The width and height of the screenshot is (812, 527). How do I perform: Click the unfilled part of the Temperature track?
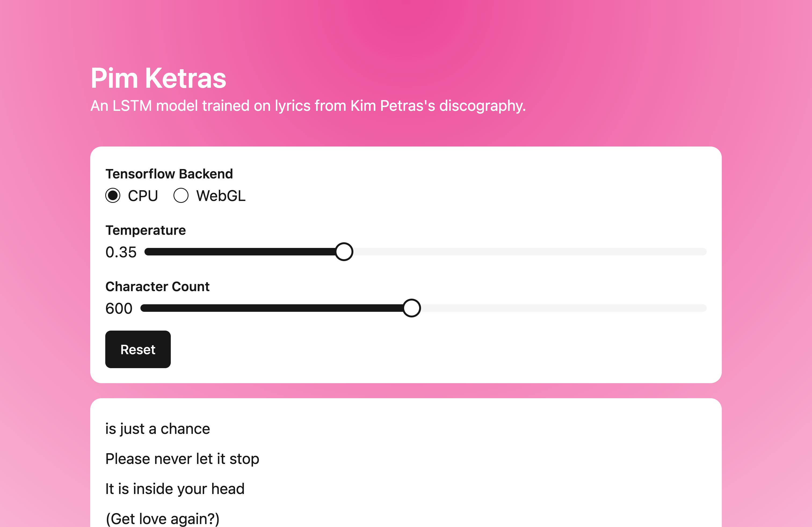click(529, 252)
